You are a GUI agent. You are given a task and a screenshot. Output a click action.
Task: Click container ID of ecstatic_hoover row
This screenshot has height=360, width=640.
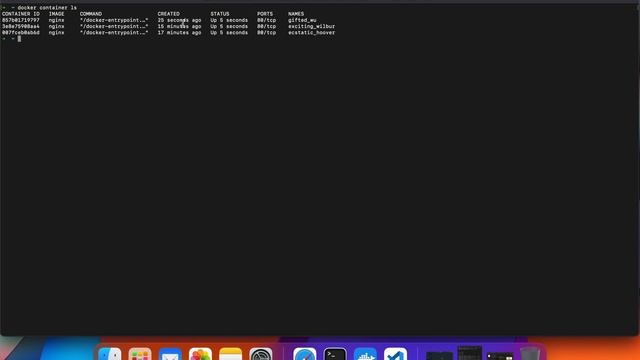(x=21, y=32)
